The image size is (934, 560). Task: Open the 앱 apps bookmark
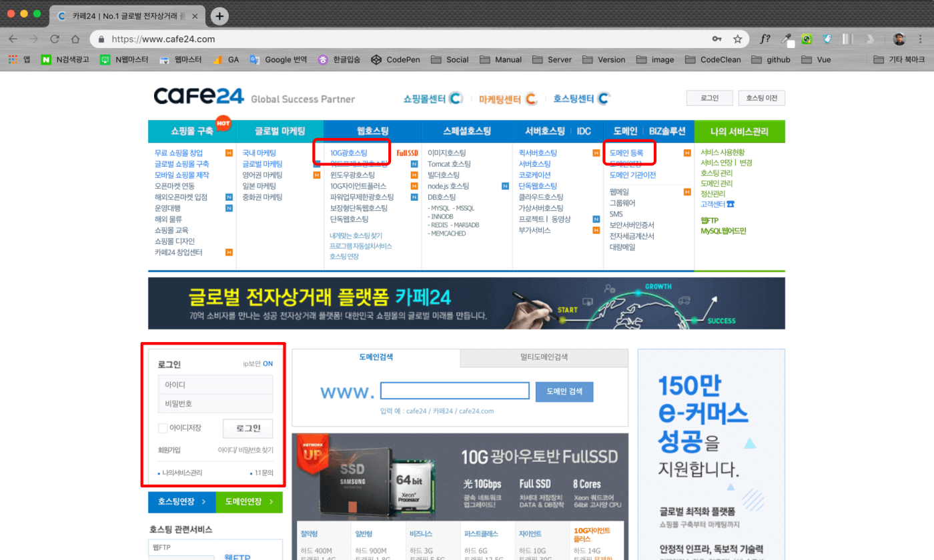click(19, 59)
